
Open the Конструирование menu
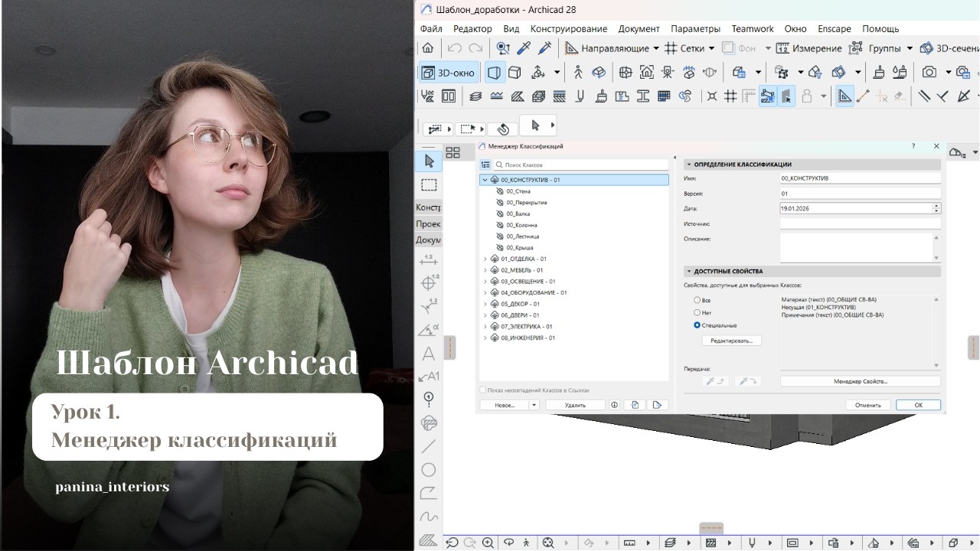pyautogui.click(x=569, y=28)
